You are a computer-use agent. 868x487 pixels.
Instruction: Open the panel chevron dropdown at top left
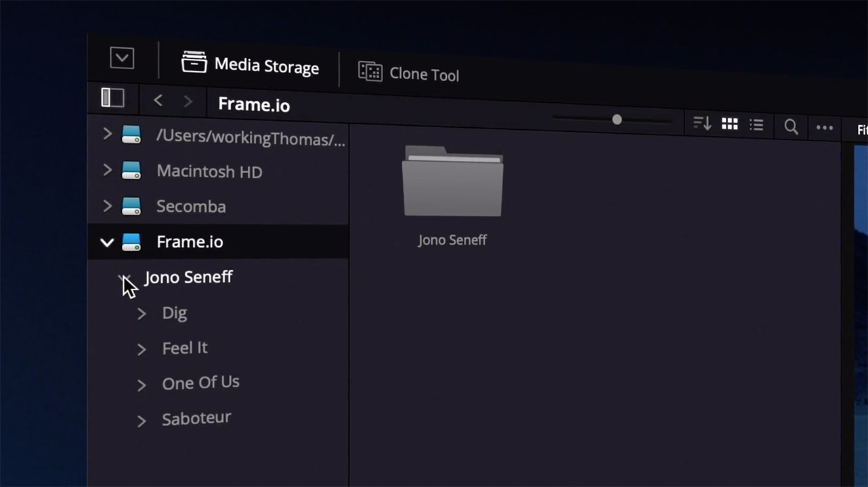122,58
